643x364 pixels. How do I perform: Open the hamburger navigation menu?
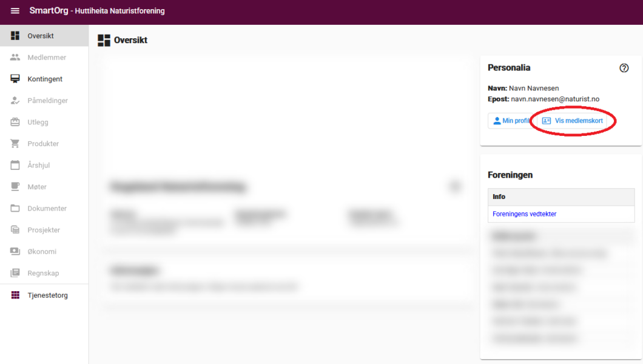click(15, 12)
